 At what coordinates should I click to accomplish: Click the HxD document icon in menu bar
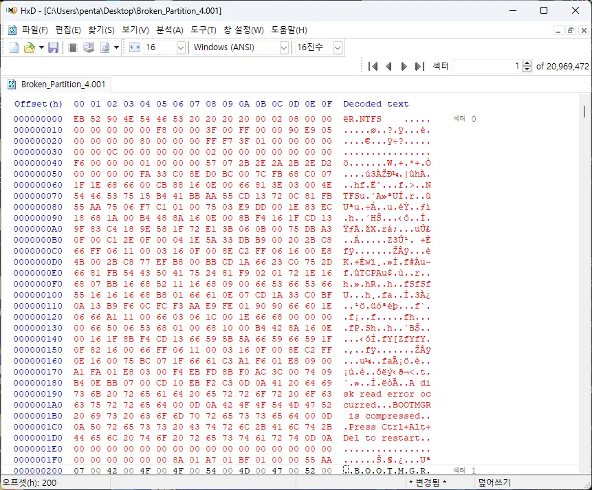pyautogui.click(x=12, y=30)
